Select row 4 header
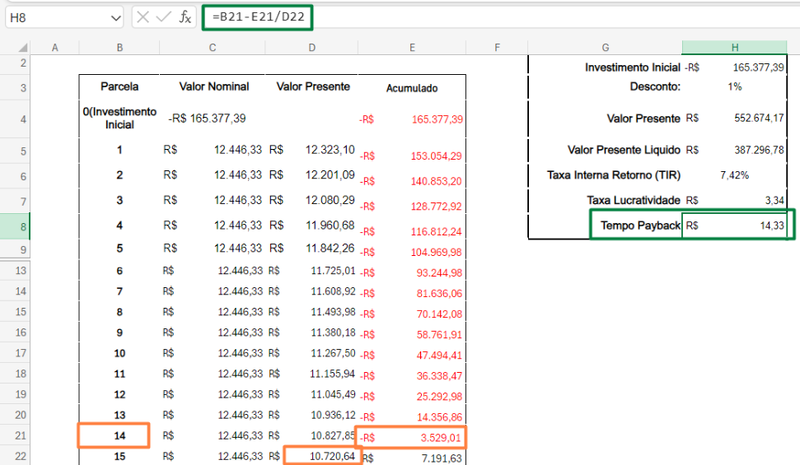 coord(15,119)
